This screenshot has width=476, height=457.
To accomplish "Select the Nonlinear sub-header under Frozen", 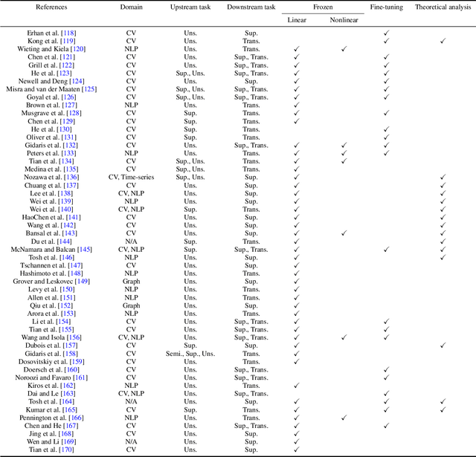I will (x=344, y=19).
